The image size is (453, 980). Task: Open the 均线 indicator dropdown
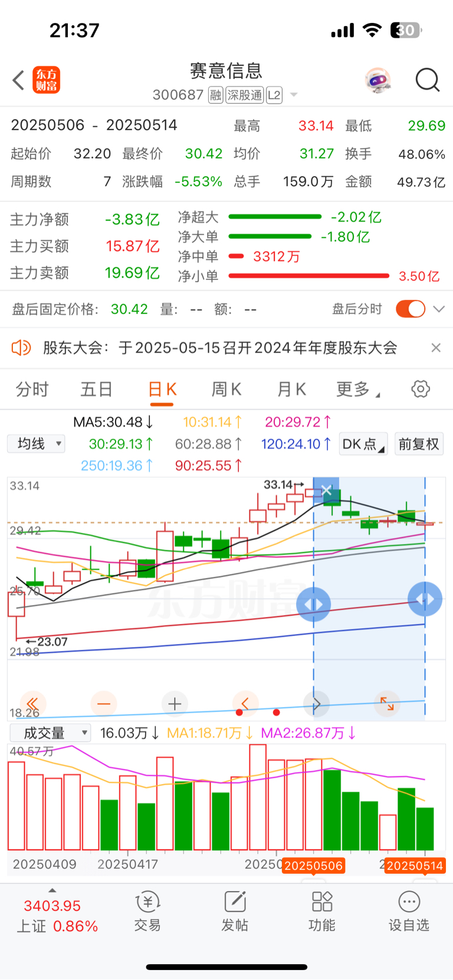click(36, 444)
